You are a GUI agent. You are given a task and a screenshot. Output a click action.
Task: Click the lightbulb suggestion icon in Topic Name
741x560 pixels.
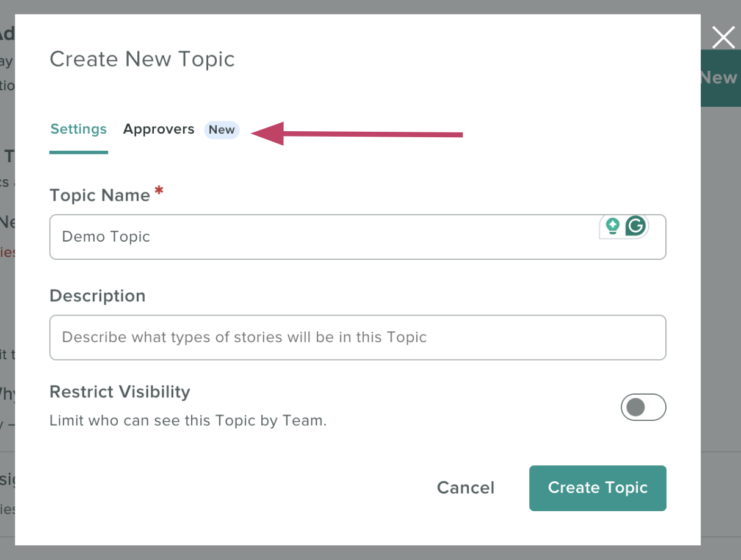[612, 226]
